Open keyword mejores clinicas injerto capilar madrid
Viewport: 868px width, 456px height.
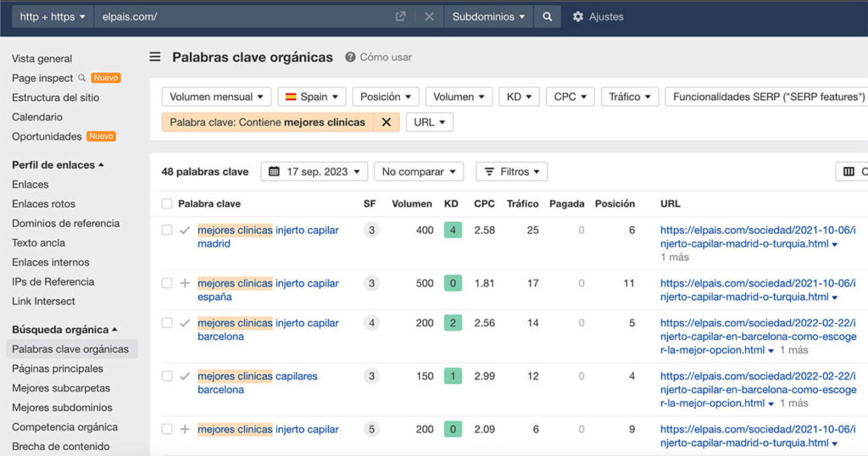[x=268, y=236]
